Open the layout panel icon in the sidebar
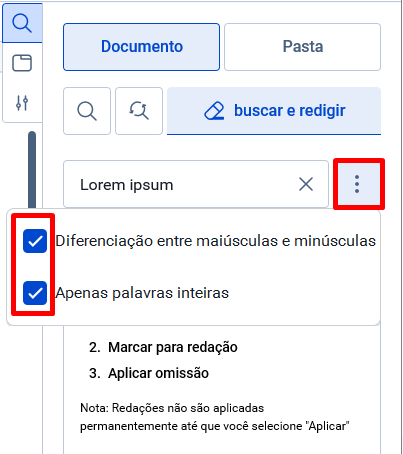Screen dimensions: 403x454 pos(22,63)
